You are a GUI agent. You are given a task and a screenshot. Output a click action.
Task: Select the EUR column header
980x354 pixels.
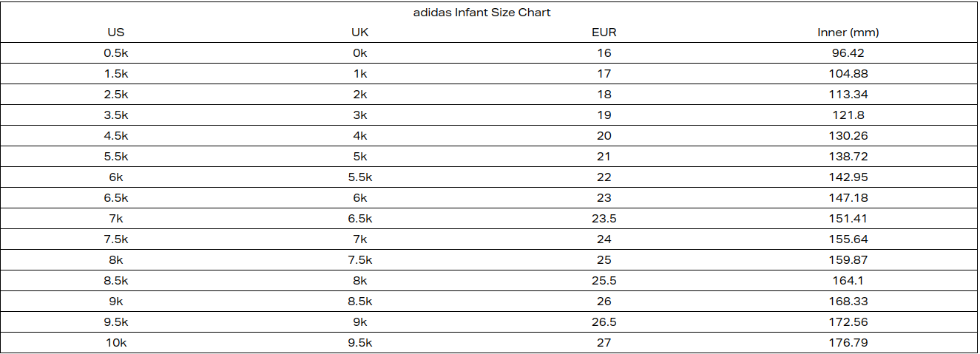click(x=604, y=33)
